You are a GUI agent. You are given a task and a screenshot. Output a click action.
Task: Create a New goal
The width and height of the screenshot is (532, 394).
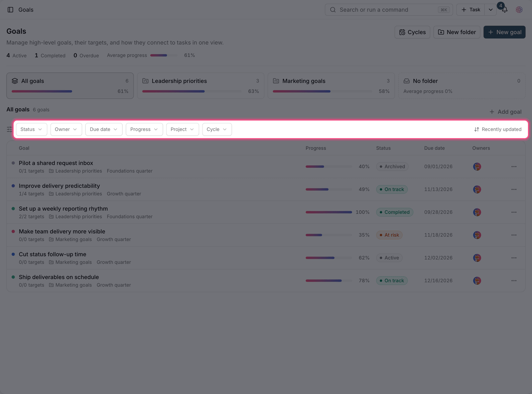click(504, 32)
